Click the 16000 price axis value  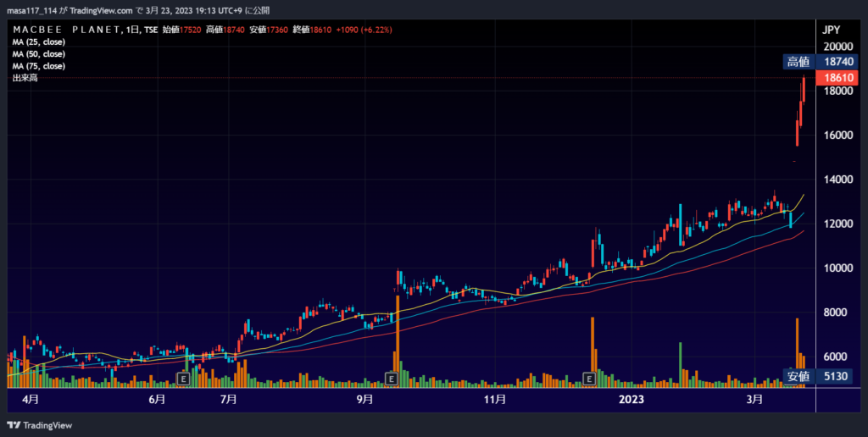[838, 135]
